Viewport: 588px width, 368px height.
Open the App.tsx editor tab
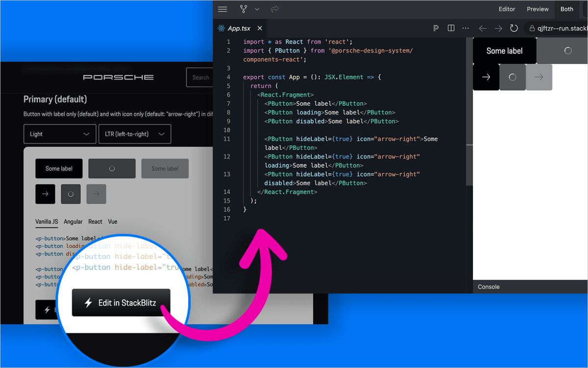click(x=240, y=28)
